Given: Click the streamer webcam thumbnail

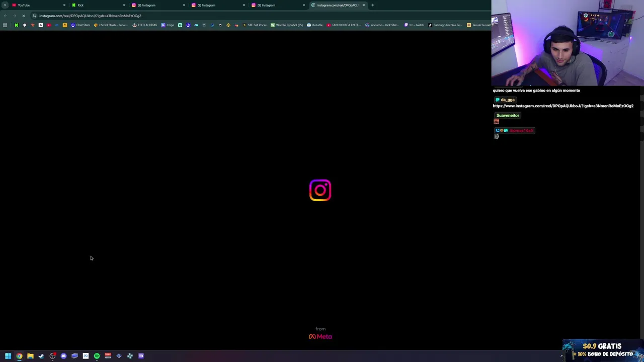Looking at the screenshot, I should pyautogui.click(x=568, y=43).
